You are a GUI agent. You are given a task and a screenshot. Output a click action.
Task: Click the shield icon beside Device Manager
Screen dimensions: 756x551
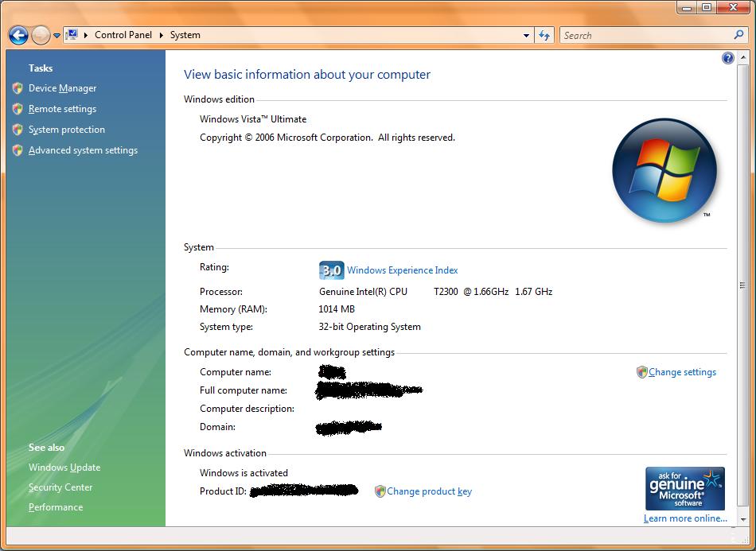(18, 88)
